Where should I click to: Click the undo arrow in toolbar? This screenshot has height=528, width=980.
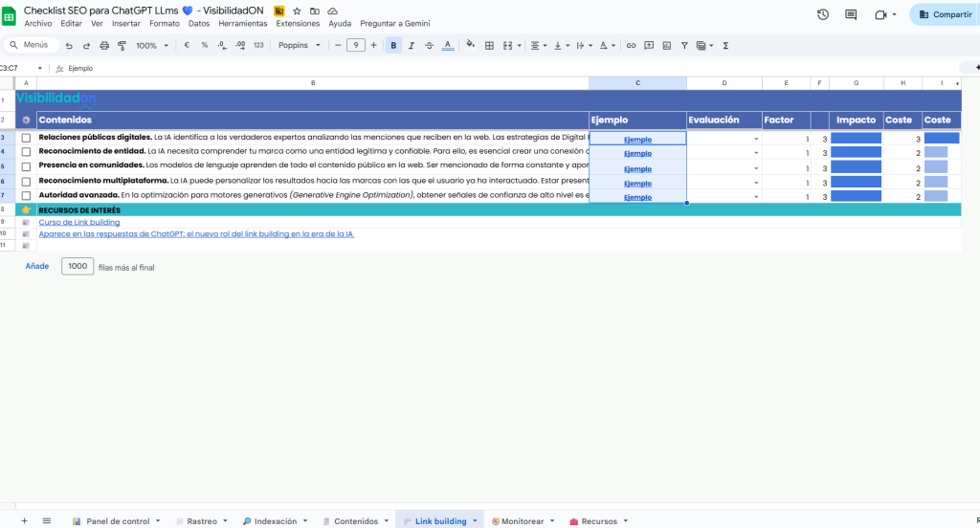[69, 45]
